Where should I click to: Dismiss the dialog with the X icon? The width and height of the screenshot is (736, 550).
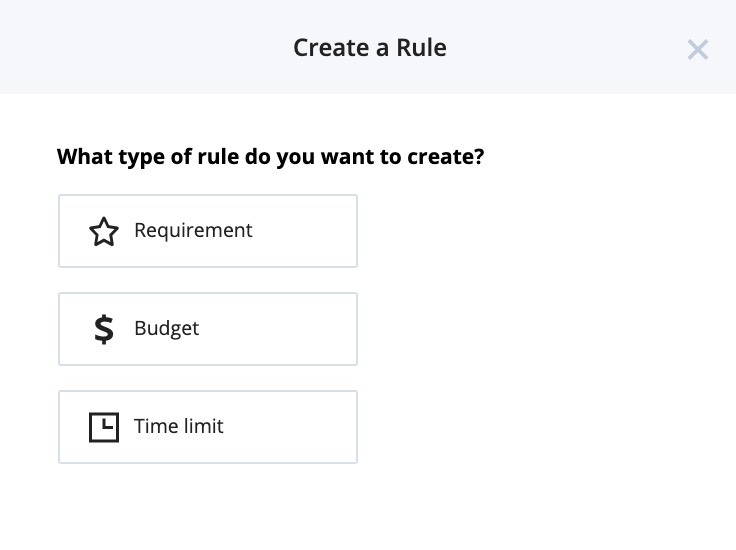pos(698,49)
